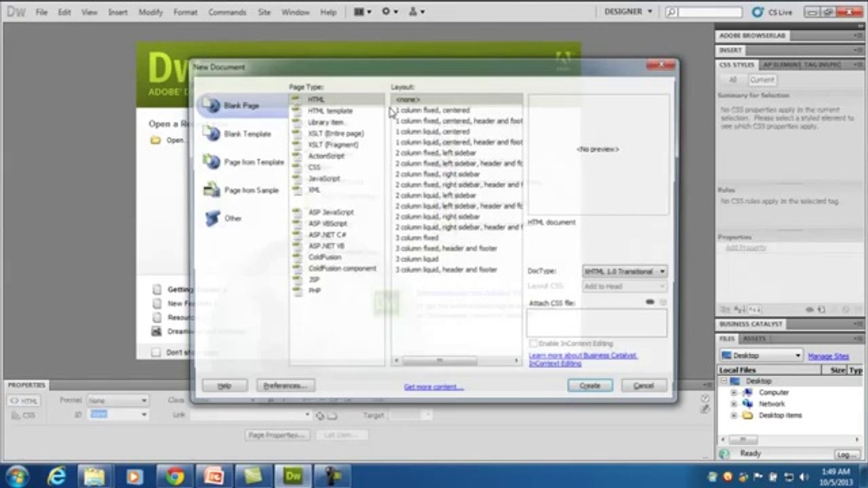
Task: Open the Open folder icon on welcome screen
Action: (156, 140)
